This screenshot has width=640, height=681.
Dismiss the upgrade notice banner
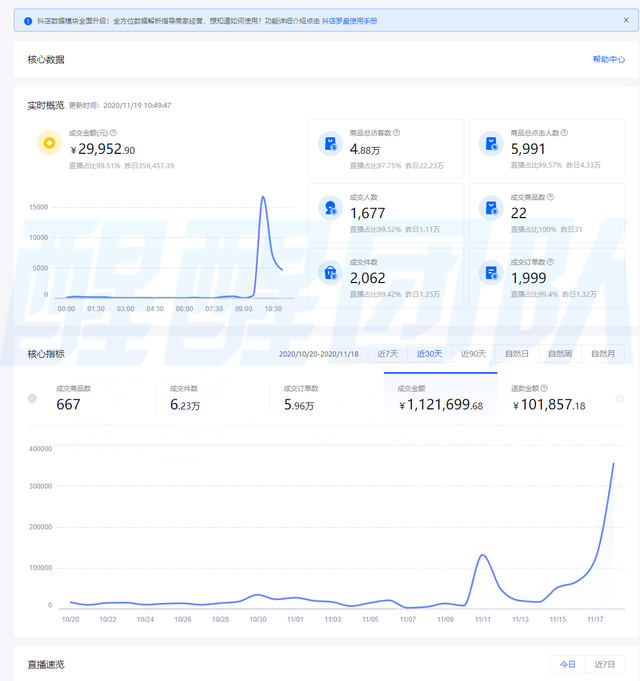click(626, 20)
